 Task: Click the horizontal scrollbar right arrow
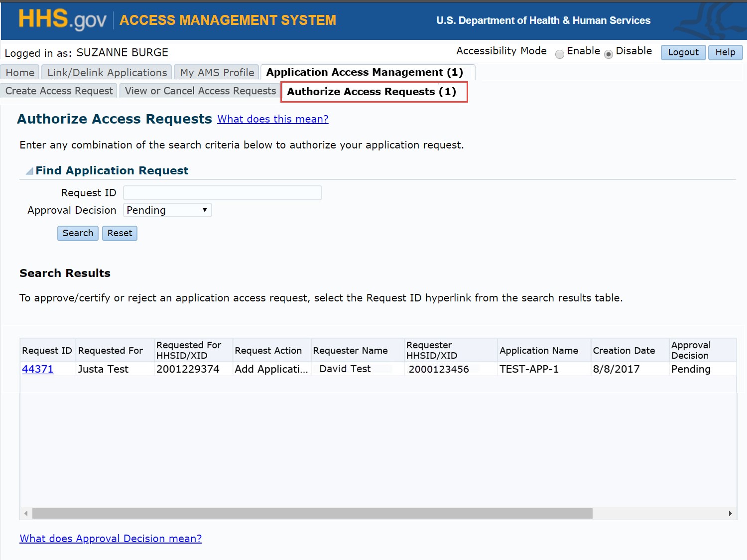pyautogui.click(x=730, y=514)
